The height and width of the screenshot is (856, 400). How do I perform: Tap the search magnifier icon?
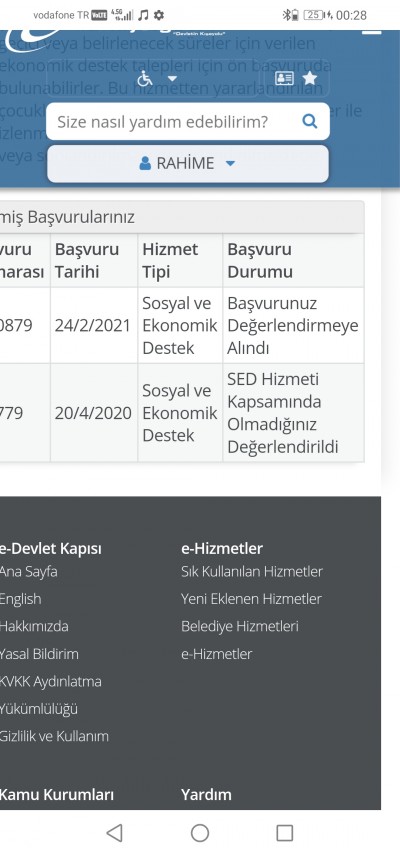coord(309,121)
